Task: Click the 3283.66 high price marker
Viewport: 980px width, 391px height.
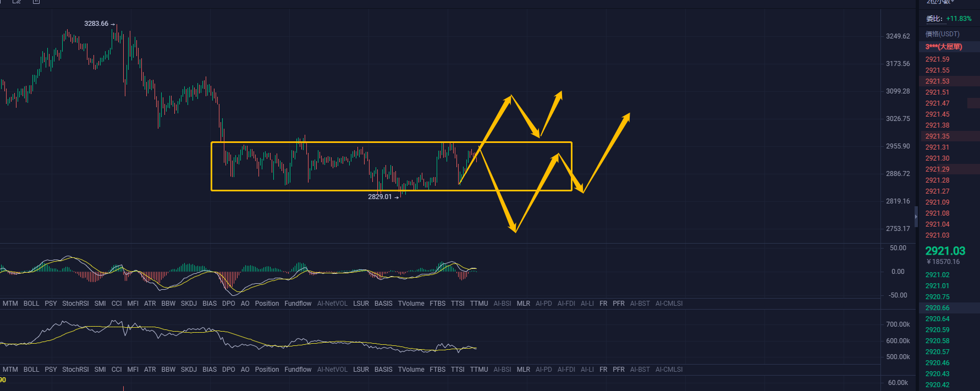Action: (96, 24)
